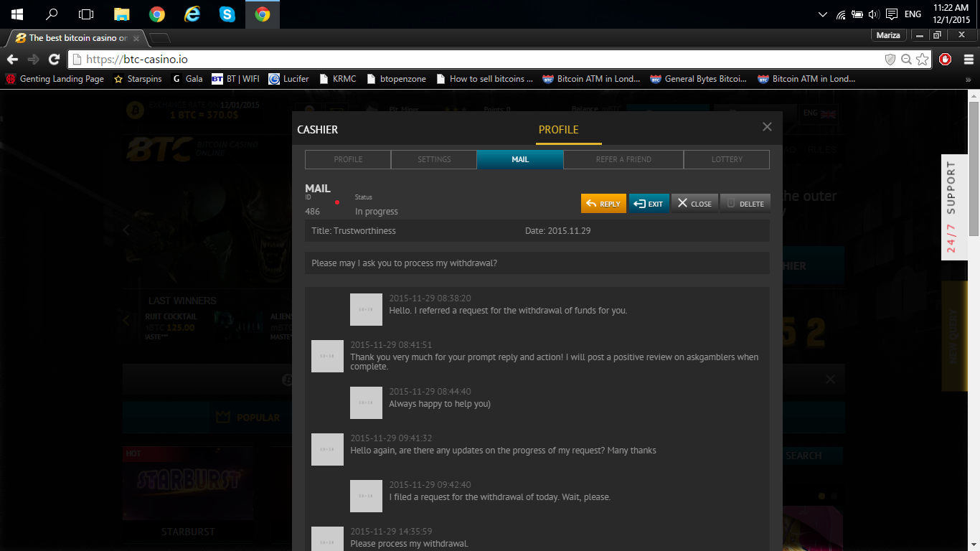Viewport: 980px width, 551px height.
Task: Open the LOTTERY tab
Action: [x=727, y=159]
